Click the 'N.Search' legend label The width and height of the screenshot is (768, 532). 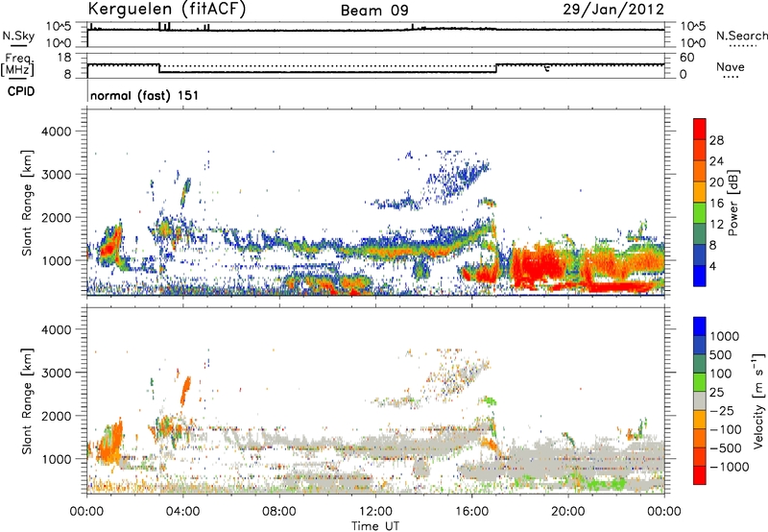click(x=741, y=36)
